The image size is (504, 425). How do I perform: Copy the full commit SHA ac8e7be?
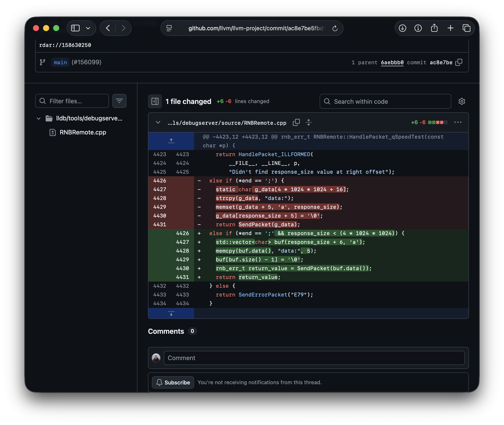(459, 62)
